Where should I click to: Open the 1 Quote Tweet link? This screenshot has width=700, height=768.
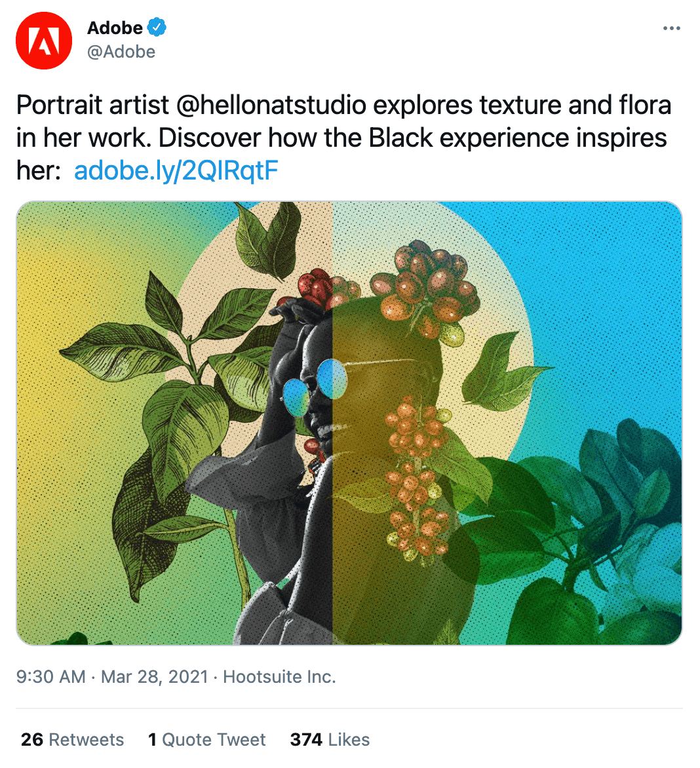(x=206, y=740)
